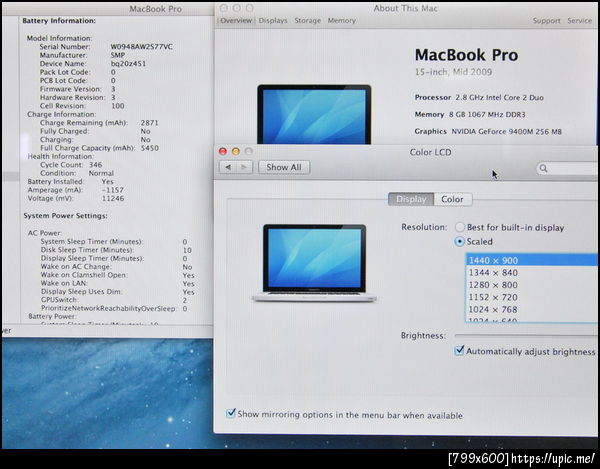The image size is (600, 469).
Task: Pick the 1024 × 768 resolution
Action: point(532,309)
